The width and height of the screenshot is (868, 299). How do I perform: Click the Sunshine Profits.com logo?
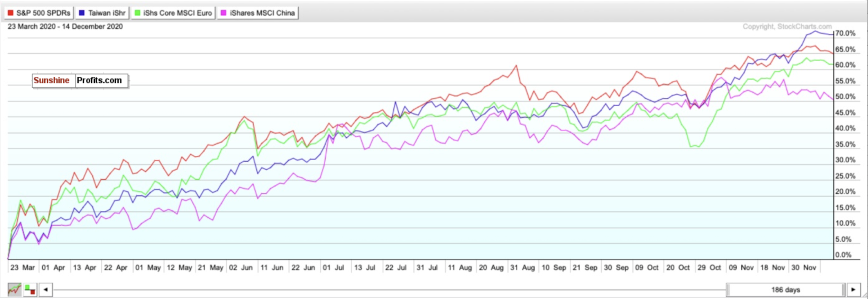80,81
